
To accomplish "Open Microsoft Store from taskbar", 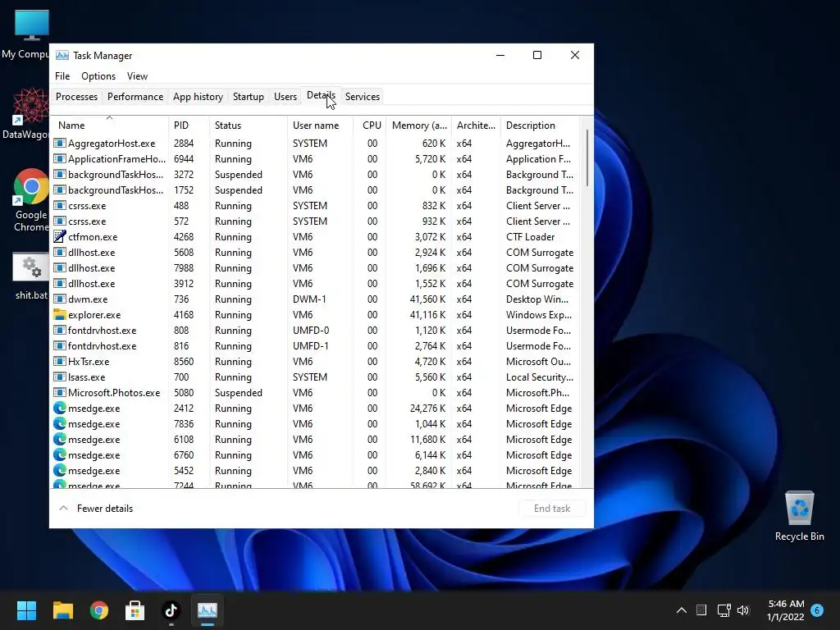I will click(x=135, y=610).
